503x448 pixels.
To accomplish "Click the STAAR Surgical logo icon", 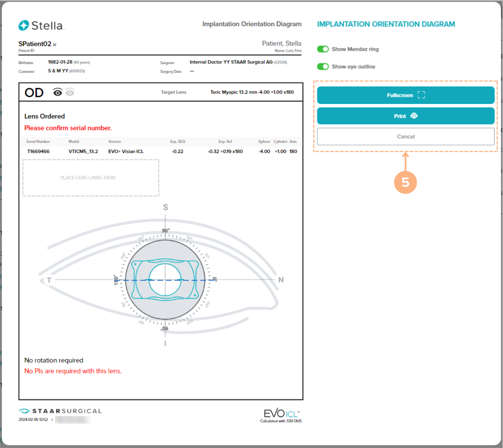I will coord(24,411).
